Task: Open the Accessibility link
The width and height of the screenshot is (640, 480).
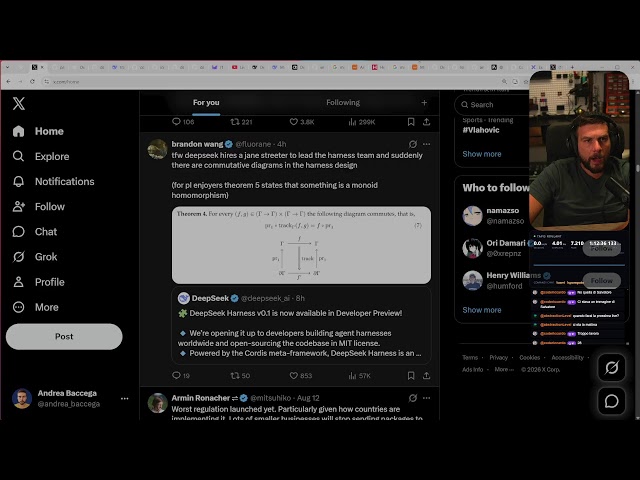Action: 567,358
